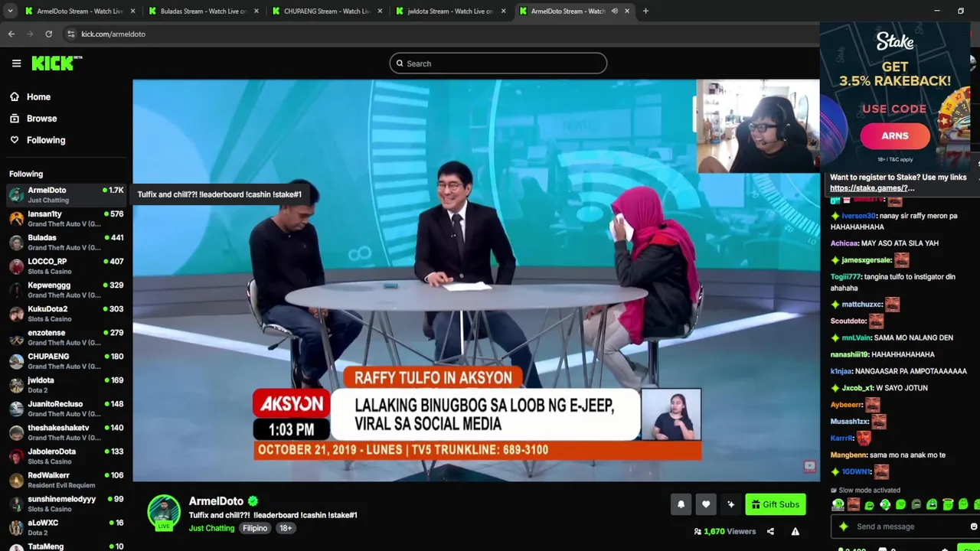980x551 pixels.
Task: Click the video player stream
Action: click(x=475, y=281)
